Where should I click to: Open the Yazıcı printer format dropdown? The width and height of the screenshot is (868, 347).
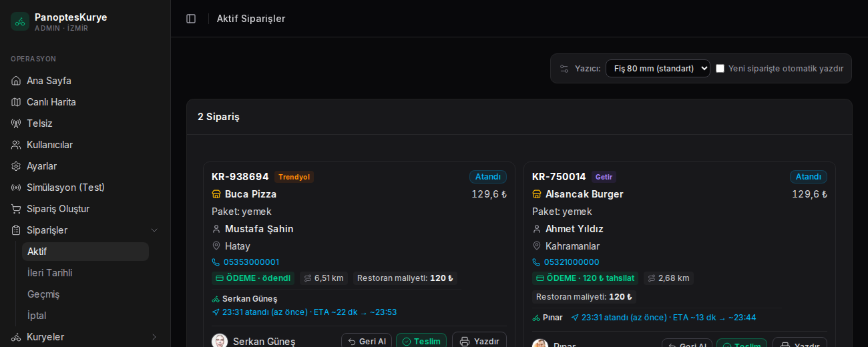pos(658,69)
